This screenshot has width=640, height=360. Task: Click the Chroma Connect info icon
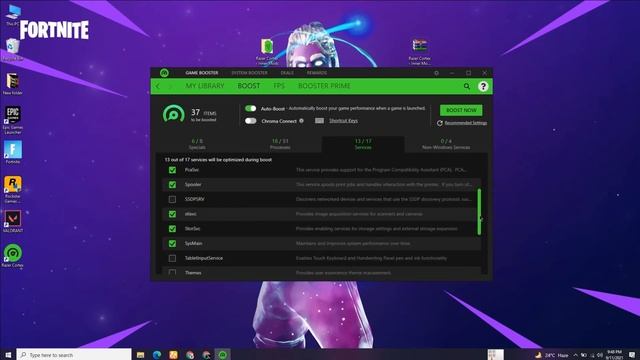point(301,121)
